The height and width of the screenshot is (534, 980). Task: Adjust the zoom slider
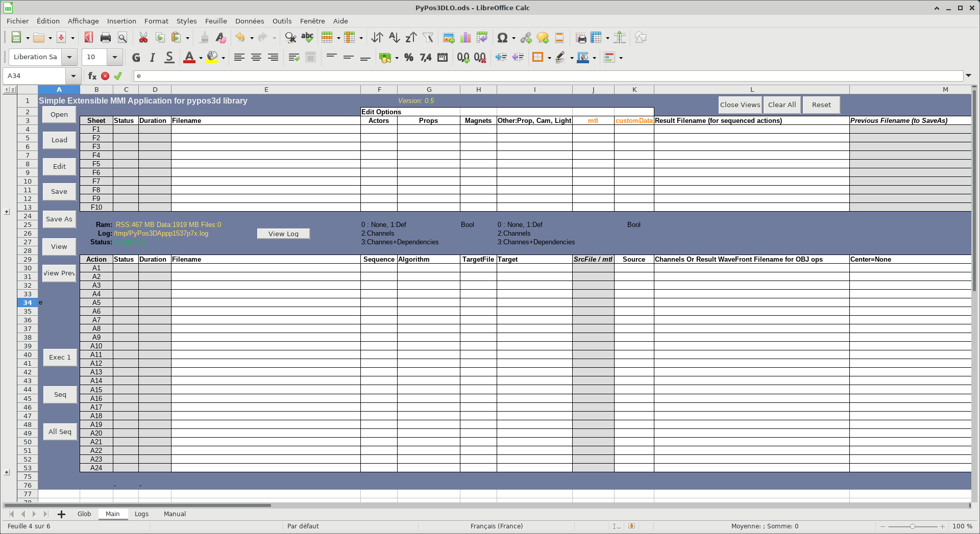pos(911,526)
